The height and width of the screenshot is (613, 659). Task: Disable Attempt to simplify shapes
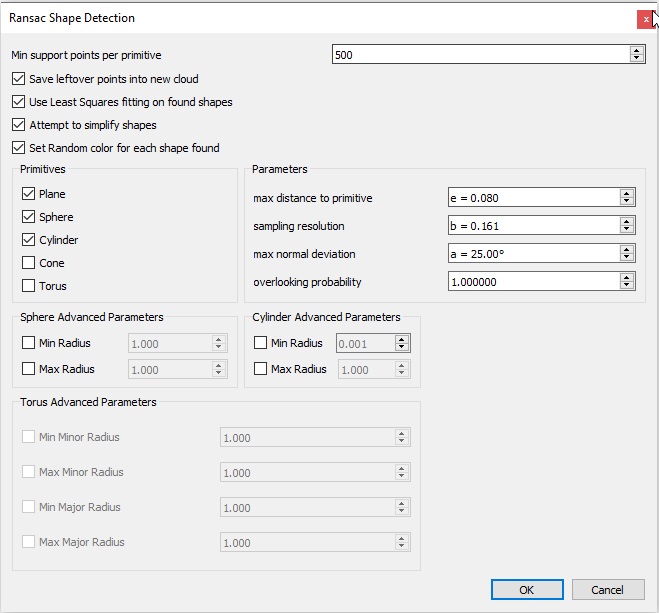tap(19, 125)
